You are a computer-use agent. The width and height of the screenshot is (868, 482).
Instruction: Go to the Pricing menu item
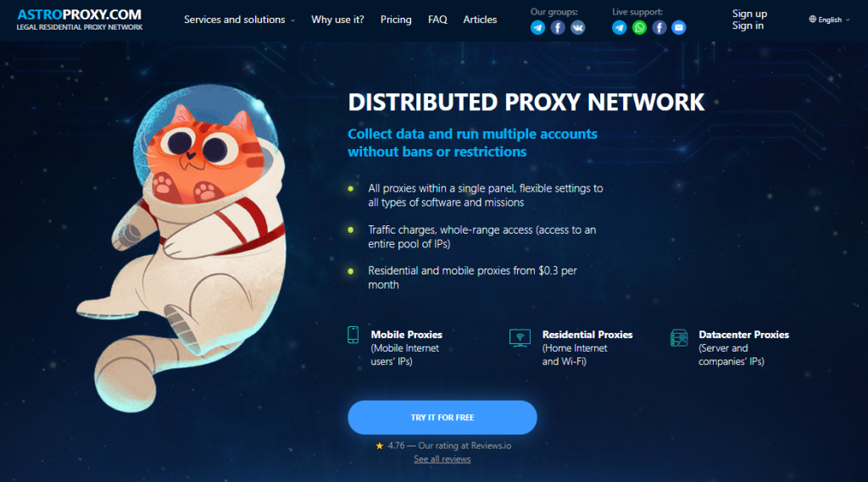coord(396,19)
